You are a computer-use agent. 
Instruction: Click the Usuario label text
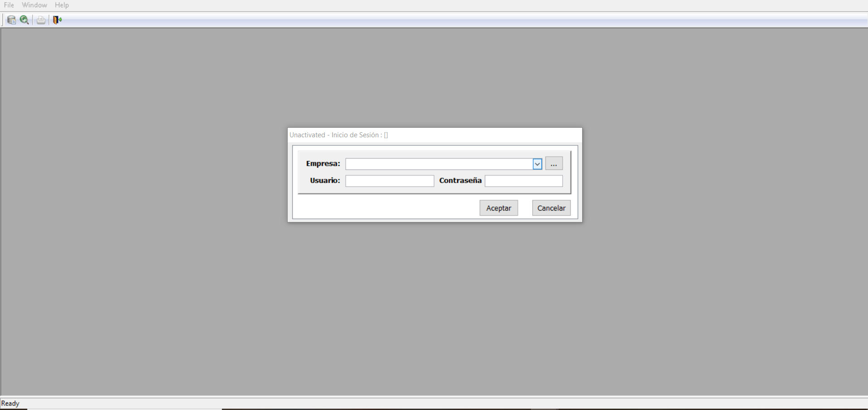325,180
